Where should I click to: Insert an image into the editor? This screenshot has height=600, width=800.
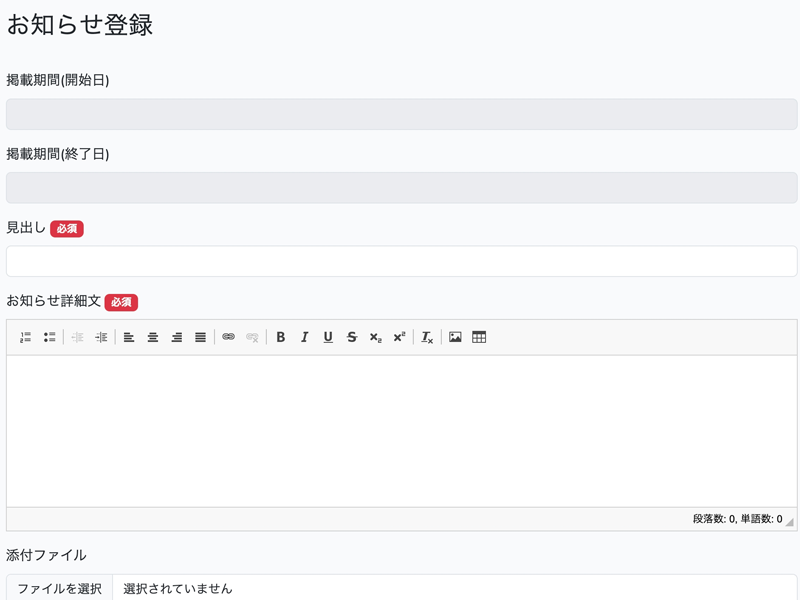455,338
